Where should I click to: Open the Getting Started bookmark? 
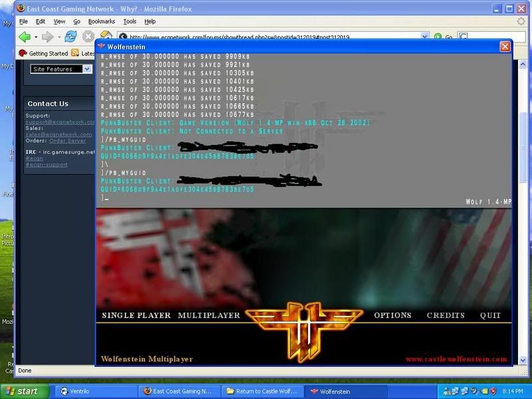coord(43,53)
